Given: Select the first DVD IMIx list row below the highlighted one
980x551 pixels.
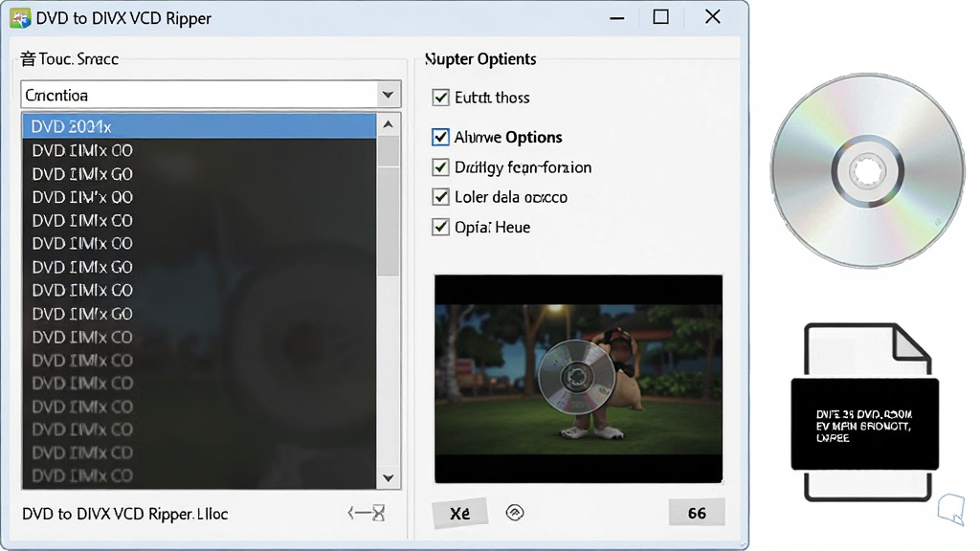Looking at the screenshot, I should tap(199, 150).
